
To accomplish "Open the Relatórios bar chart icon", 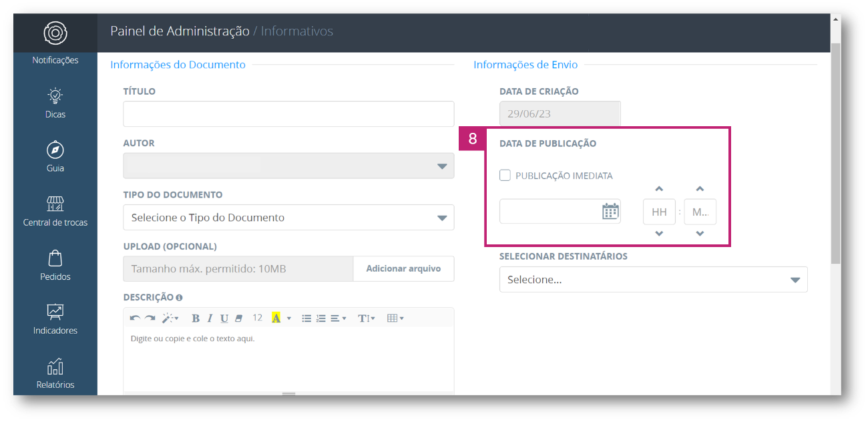I will (55, 366).
